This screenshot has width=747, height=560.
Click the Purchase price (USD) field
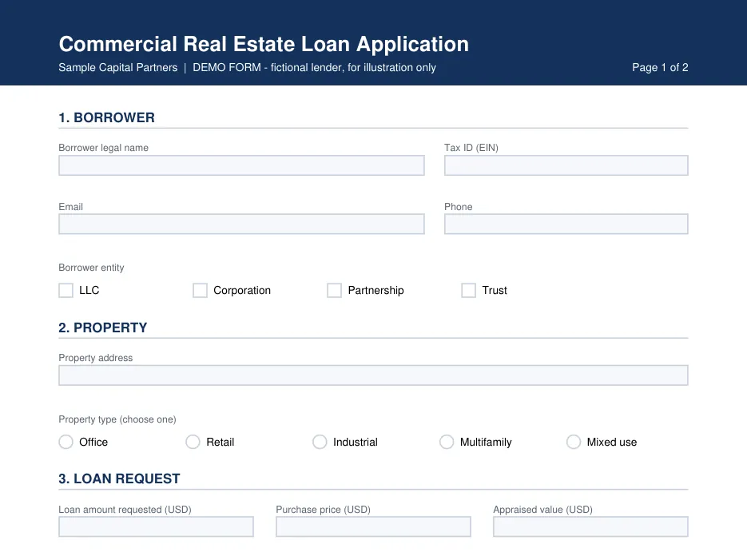[373, 526]
